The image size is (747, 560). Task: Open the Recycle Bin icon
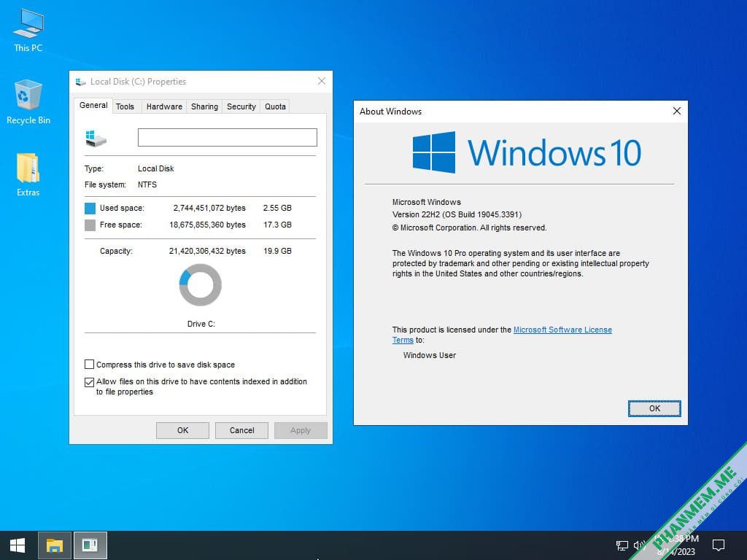click(28, 102)
